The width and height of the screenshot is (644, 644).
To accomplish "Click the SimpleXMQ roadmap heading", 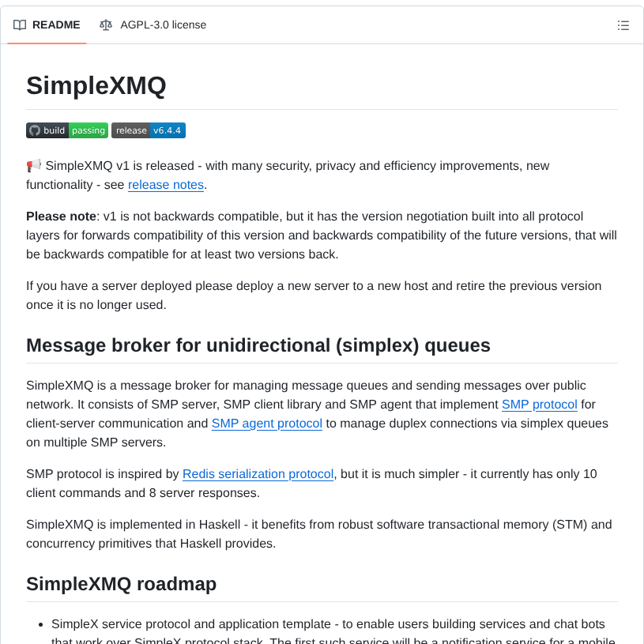I will pos(121,584).
